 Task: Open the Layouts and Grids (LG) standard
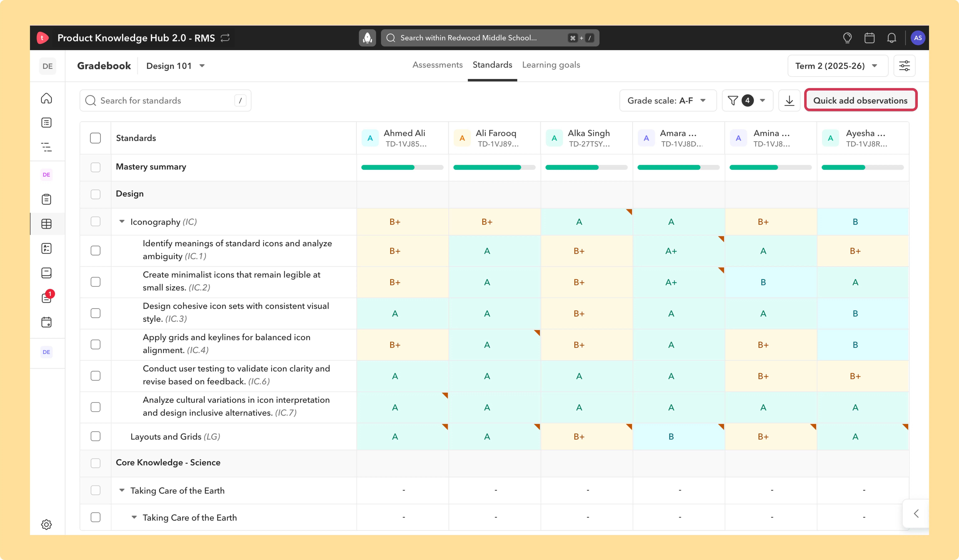coord(175,437)
